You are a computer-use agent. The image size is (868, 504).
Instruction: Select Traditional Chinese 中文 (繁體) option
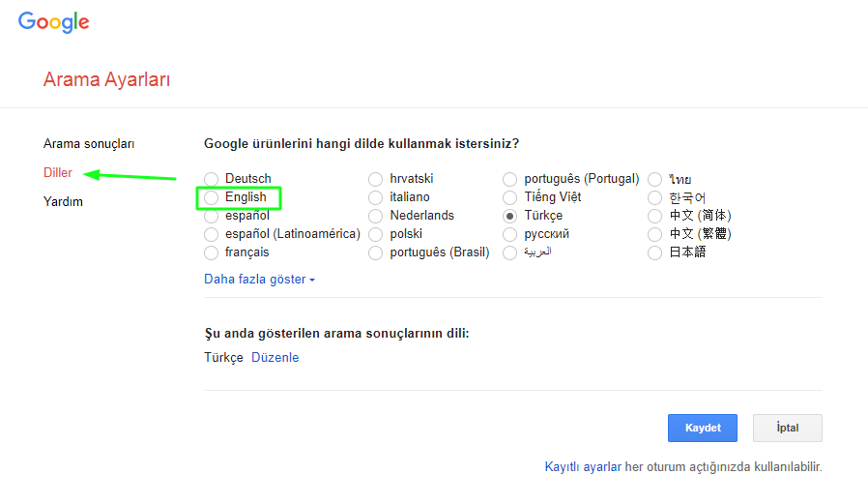point(655,234)
